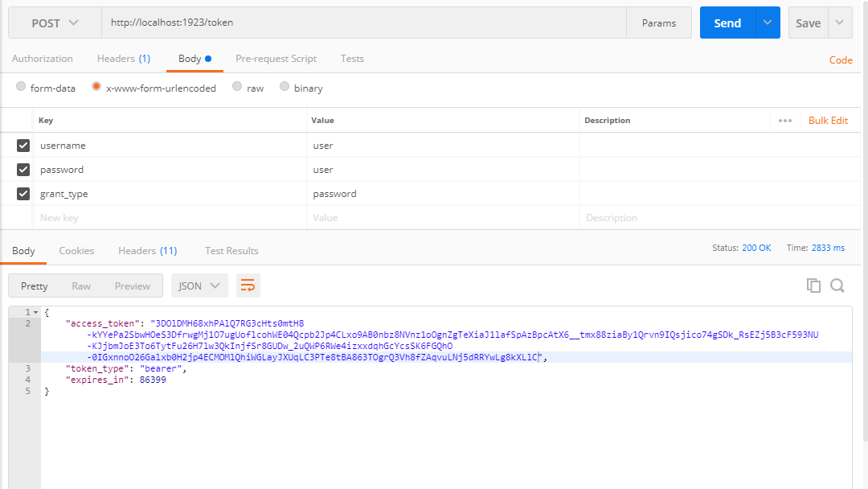Select x-www-form-urlencoded body type
This screenshot has width=868, height=489.
pyautogui.click(x=96, y=86)
